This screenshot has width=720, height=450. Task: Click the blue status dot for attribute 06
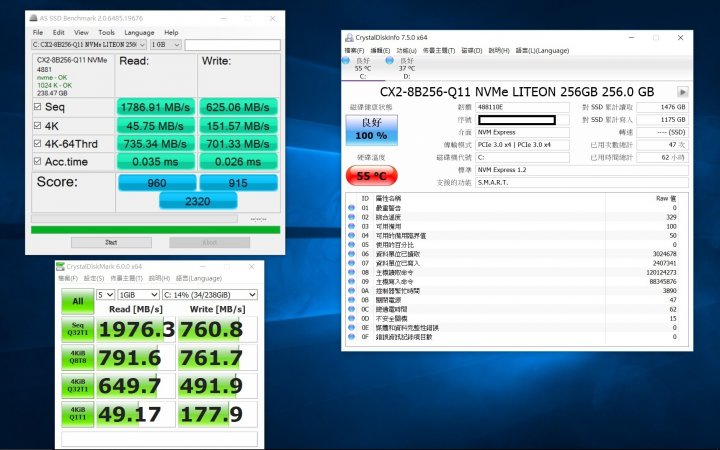[x=351, y=253]
